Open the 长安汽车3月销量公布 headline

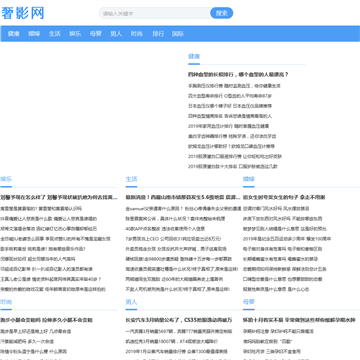[x=179, y=320]
